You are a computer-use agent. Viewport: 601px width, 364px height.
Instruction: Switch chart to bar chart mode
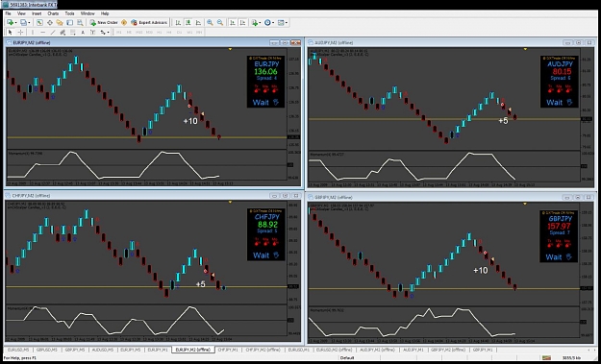coord(178,23)
